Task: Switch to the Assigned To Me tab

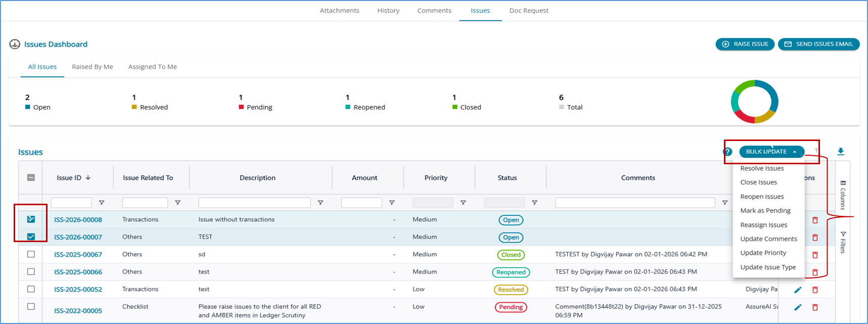Action: [152, 67]
